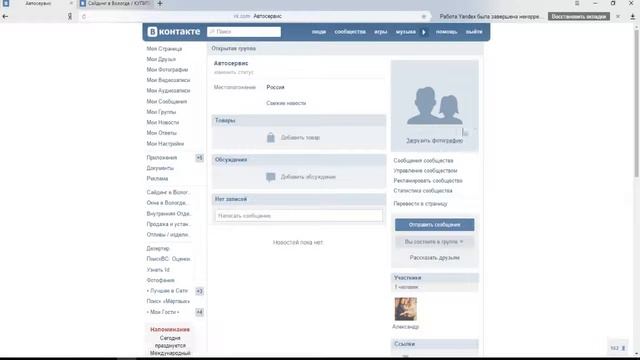Click the music player play arrow in header
Image resolution: width=640 pixels, height=360 pixels.
click(x=424, y=32)
